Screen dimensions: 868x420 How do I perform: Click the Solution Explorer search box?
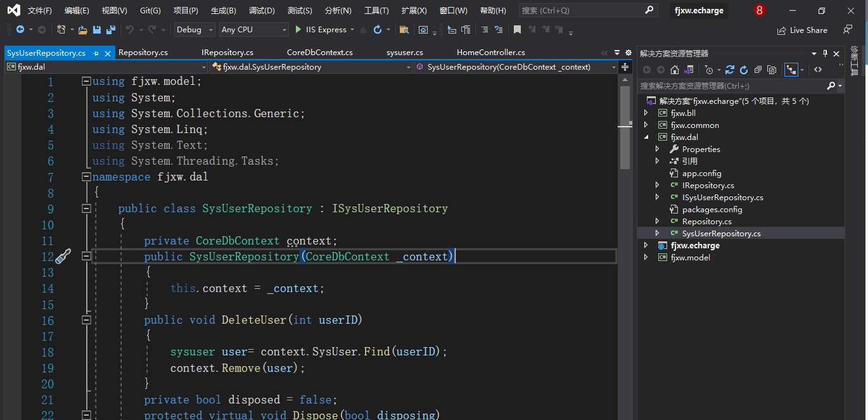pyautogui.click(x=729, y=86)
